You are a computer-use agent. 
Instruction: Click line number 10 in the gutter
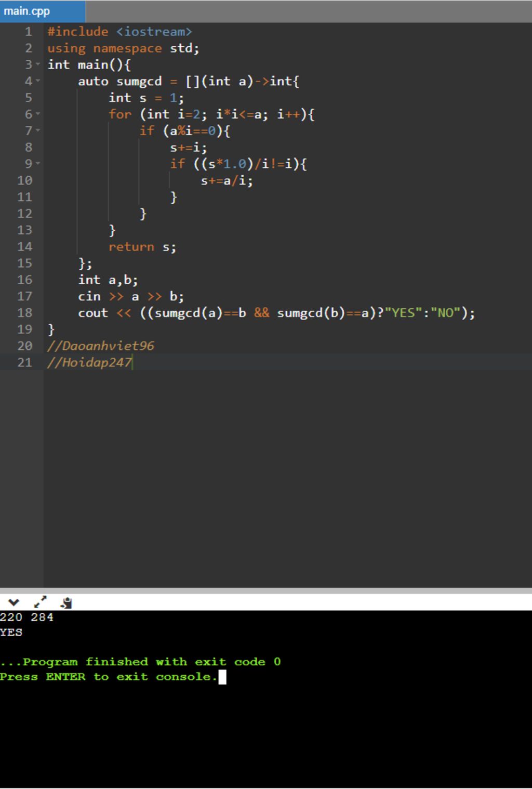pyautogui.click(x=25, y=181)
